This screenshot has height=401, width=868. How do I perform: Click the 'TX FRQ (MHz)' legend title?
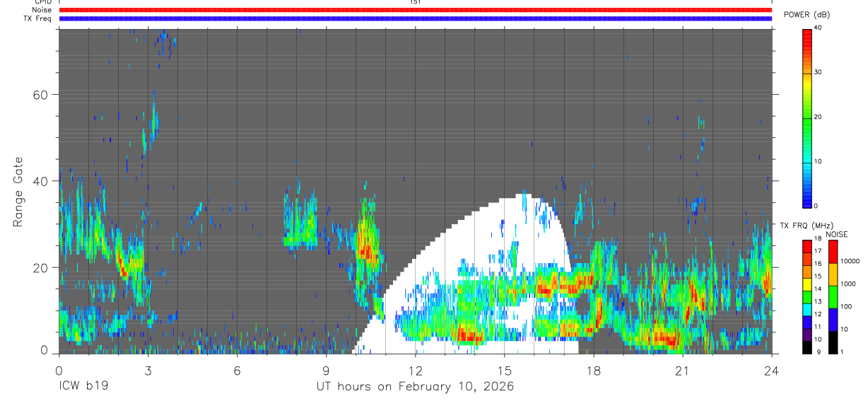(807, 225)
